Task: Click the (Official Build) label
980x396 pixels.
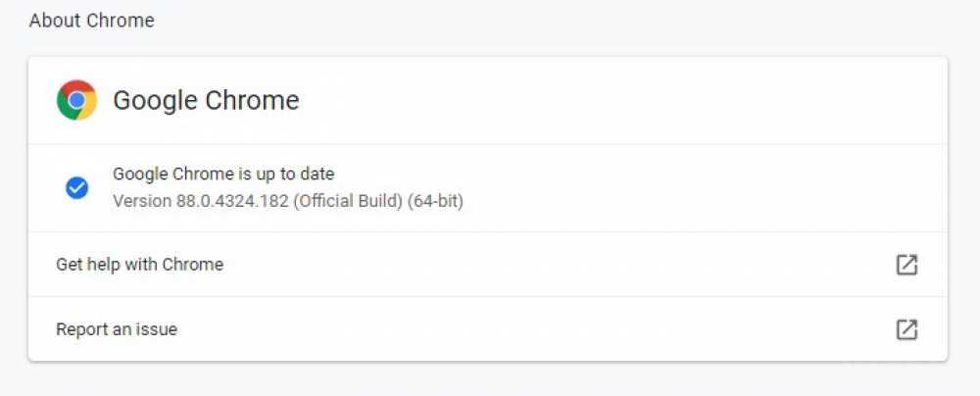Action: click(x=348, y=202)
